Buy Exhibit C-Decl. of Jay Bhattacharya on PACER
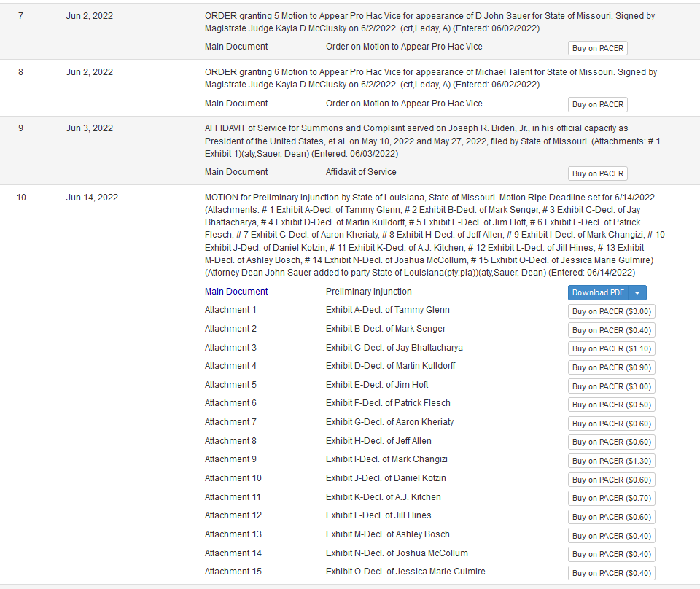Viewport: 700px width, 589px height. tap(612, 348)
